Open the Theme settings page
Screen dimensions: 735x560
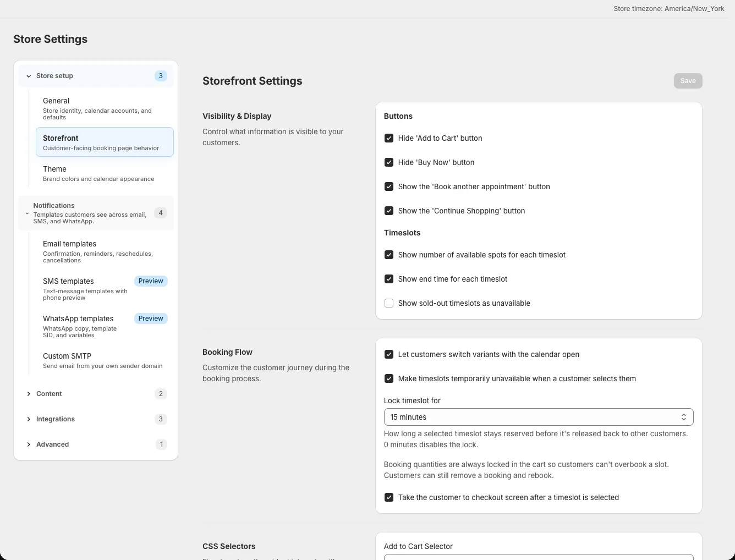105,173
